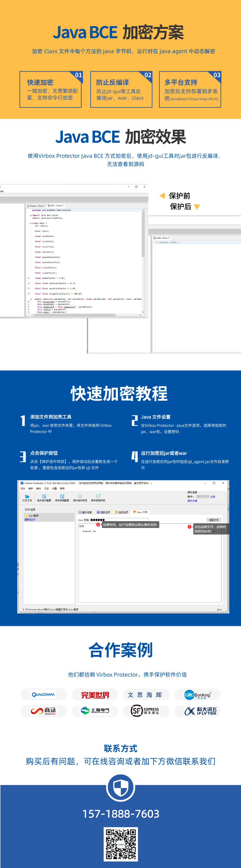Minimize the jd-gui before-protection window

[128, 187]
